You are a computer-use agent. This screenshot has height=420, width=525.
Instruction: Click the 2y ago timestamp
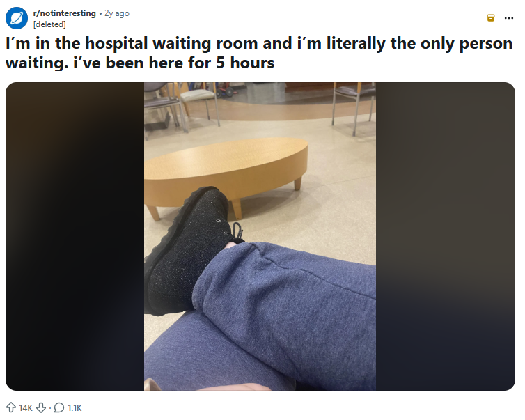point(117,13)
